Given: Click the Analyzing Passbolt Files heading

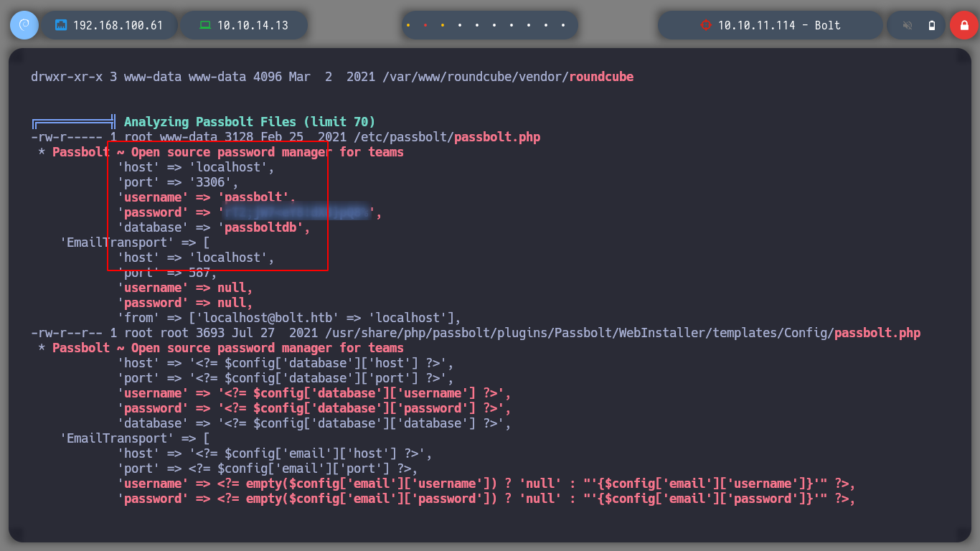Looking at the screenshot, I should click(x=250, y=122).
